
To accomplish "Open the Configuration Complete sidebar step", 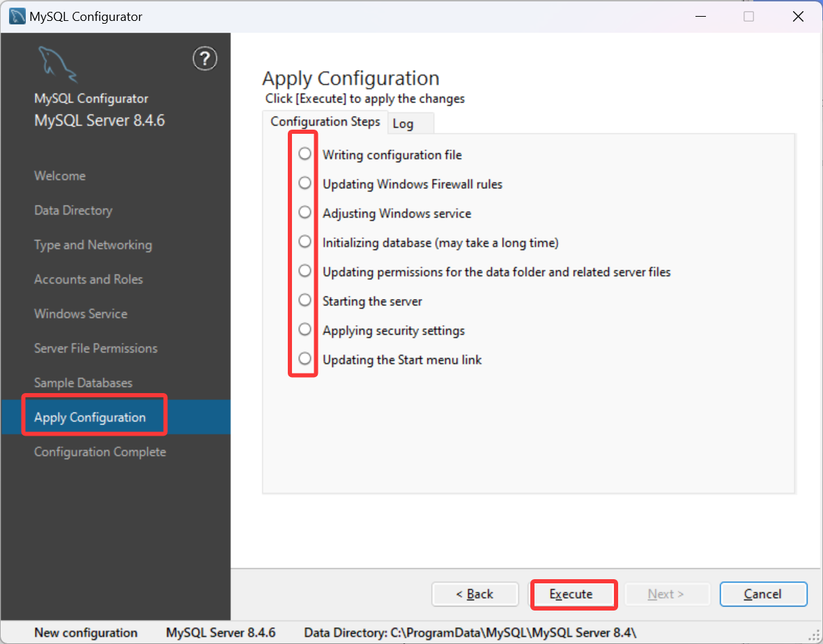I will (100, 452).
